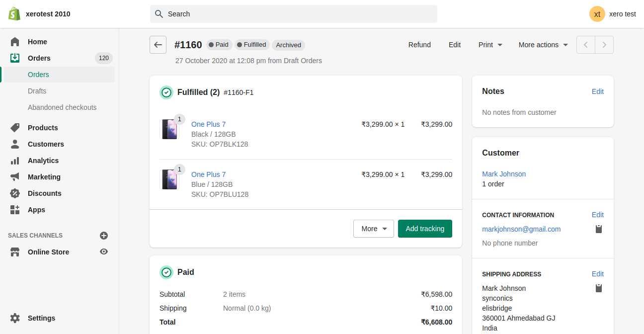Open the Black One Plus 7 thumbnail
The image size is (644, 334).
(169, 129)
